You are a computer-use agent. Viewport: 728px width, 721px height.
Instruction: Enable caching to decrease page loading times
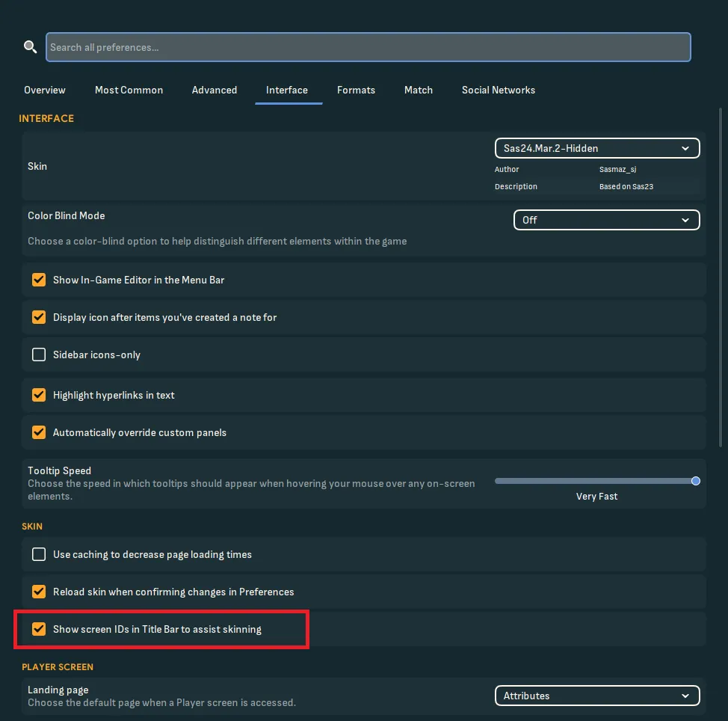tap(39, 554)
